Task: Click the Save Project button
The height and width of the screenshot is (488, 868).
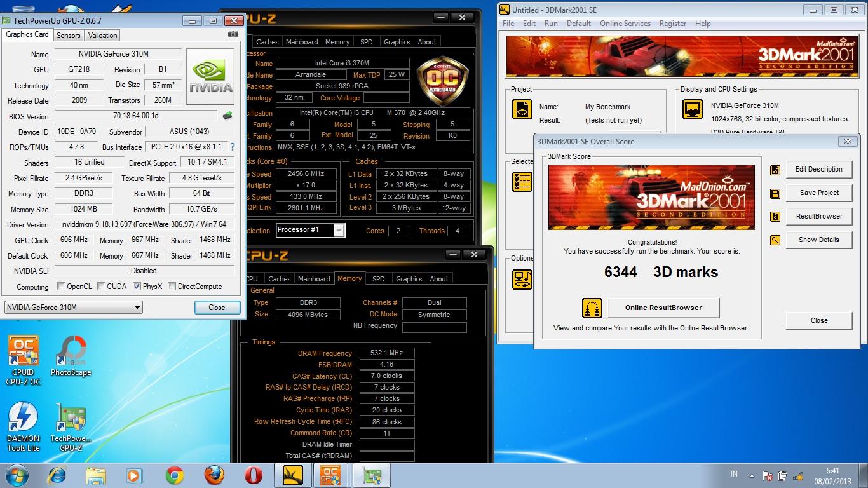Action: (819, 193)
